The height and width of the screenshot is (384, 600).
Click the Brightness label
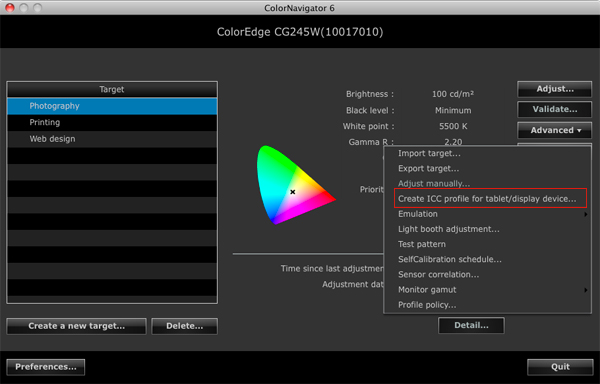point(370,94)
